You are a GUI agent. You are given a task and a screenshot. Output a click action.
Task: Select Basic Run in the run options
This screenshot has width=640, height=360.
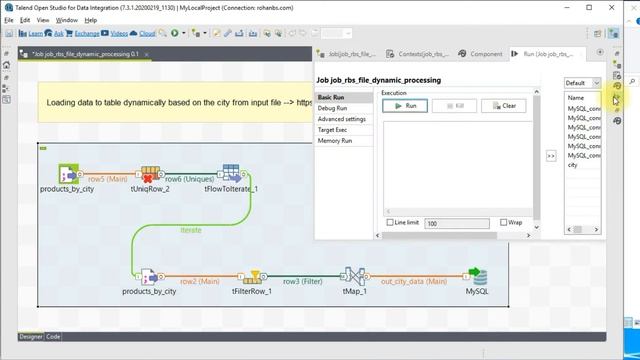pyautogui.click(x=344, y=97)
